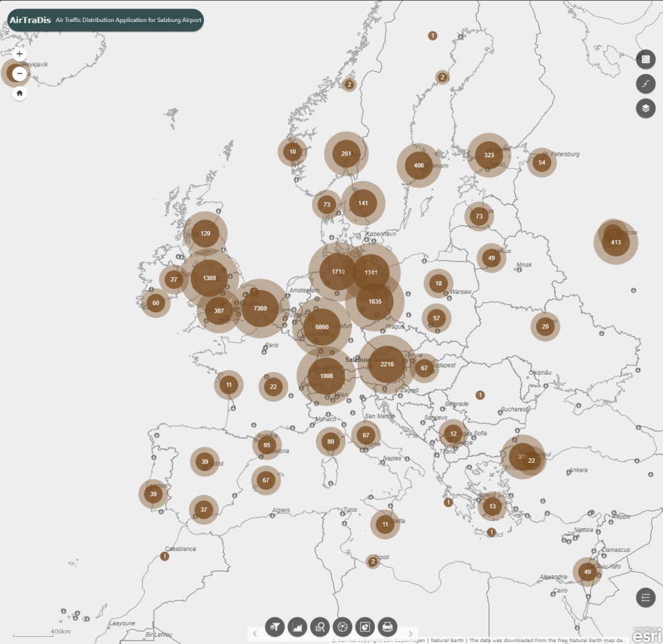This screenshot has height=644, width=663.
Task: Open the query search widget
Action: point(320,627)
